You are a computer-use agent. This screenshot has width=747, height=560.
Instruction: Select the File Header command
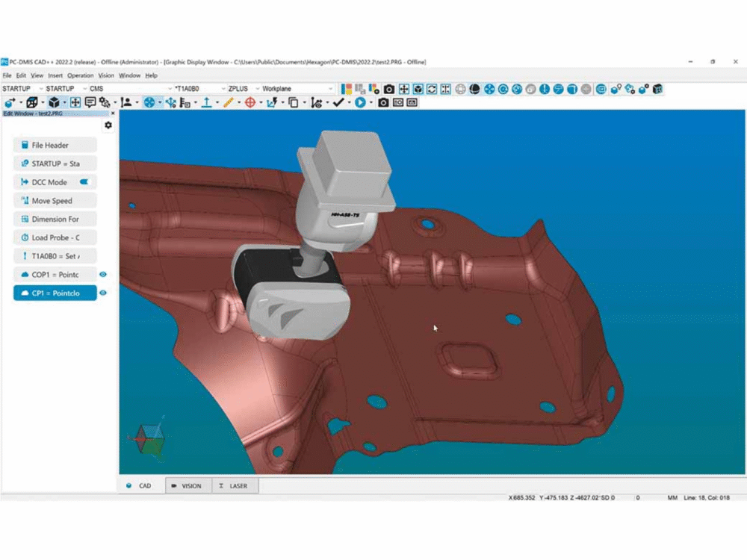(x=55, y=146)
